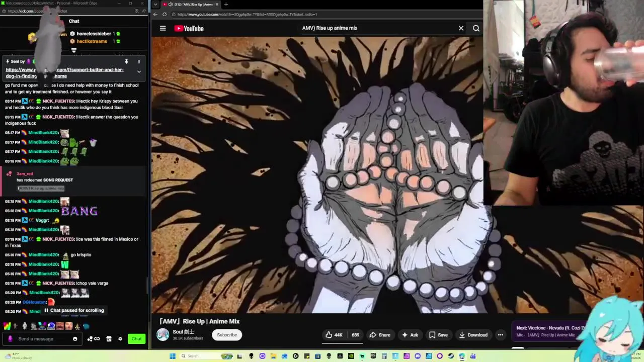The height and width of the screenshot is (362, 644).
Task: Open the Soul channel avatar
Action: [163, 334]
